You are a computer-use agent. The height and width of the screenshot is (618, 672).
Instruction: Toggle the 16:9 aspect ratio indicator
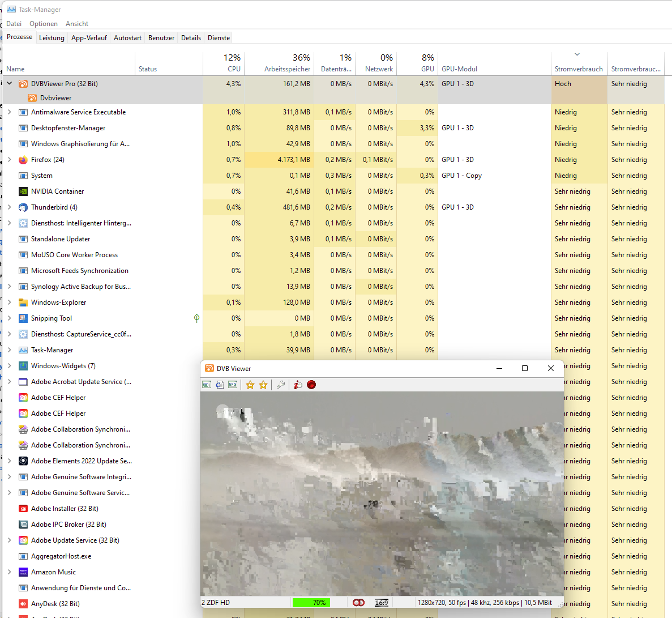(x=382, y=603)
